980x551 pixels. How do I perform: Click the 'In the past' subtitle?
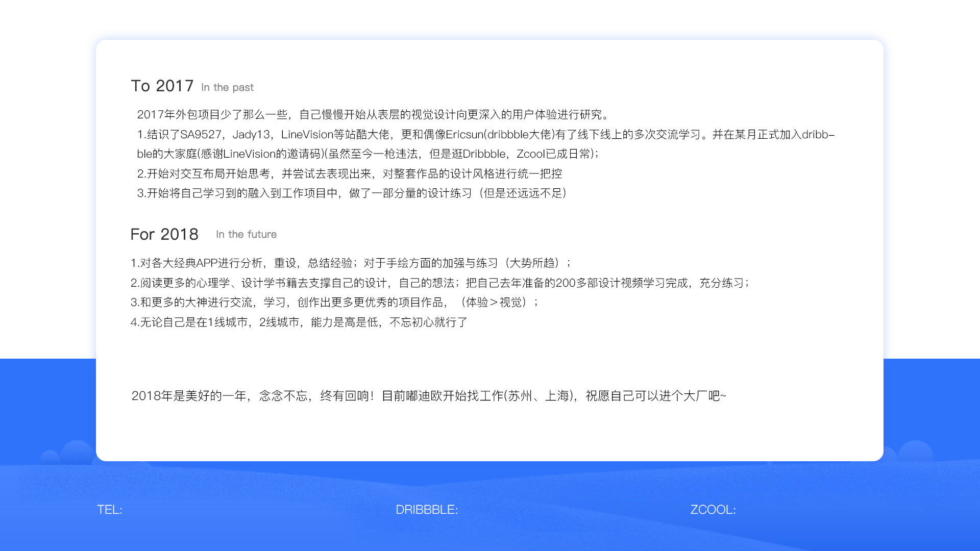click(x=227, y=88)
